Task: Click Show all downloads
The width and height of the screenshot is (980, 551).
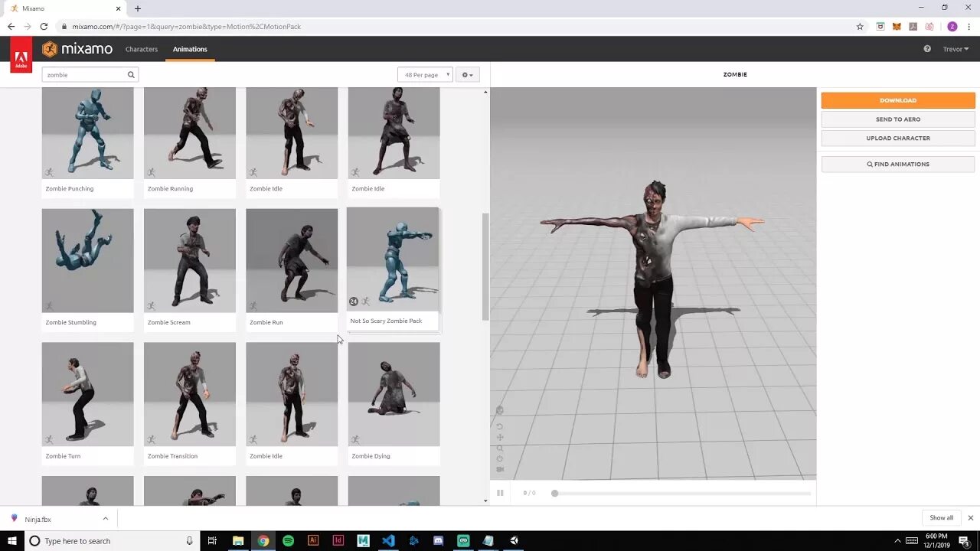Action: 942,518
